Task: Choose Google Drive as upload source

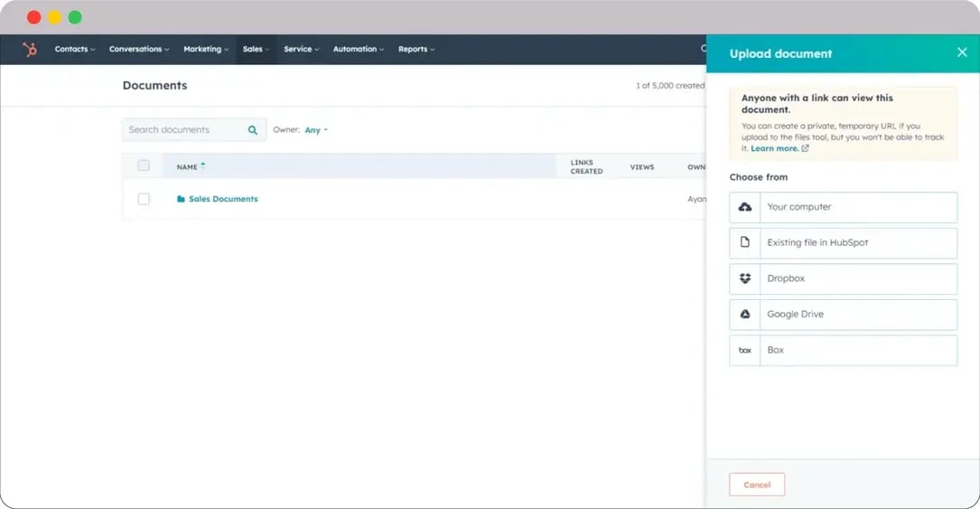Action: coord(843,315)
